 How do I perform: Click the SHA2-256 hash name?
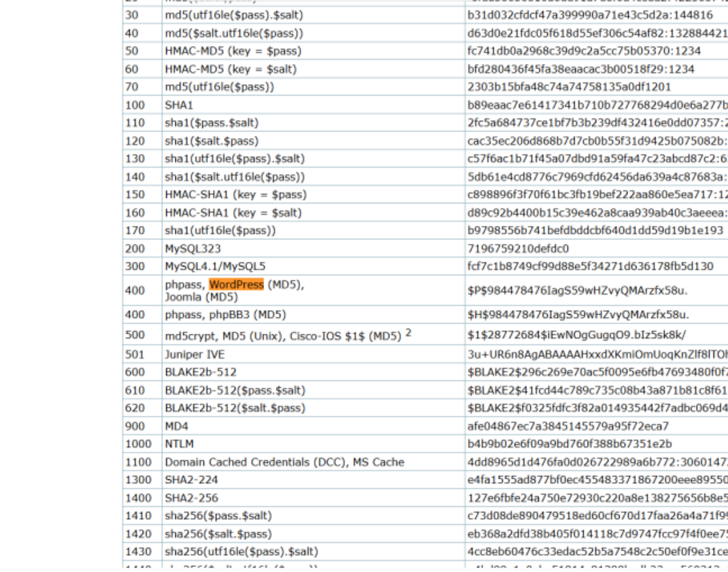point(191,498)
